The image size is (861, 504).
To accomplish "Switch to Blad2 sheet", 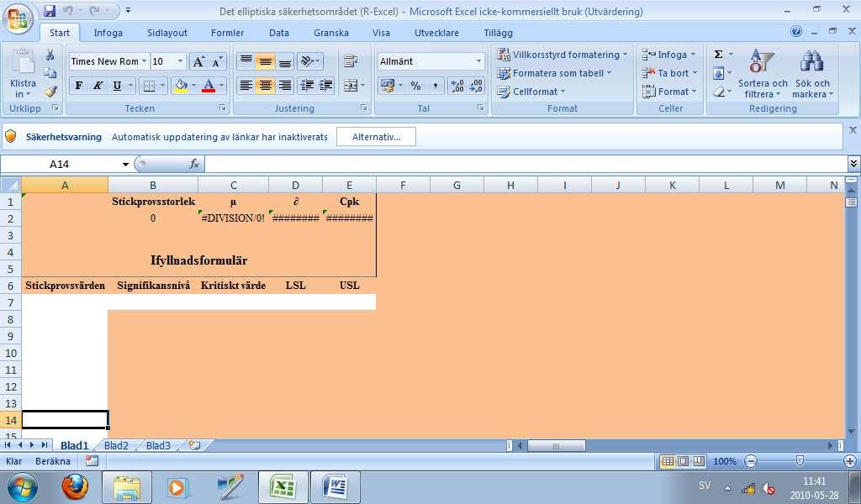I will [116, 445].
